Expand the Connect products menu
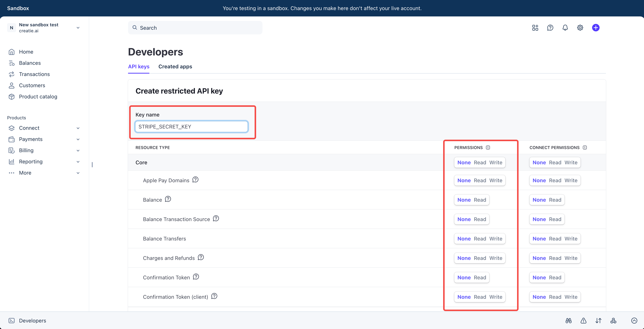This screenshot has height=329, width=644. click(44, 128)
